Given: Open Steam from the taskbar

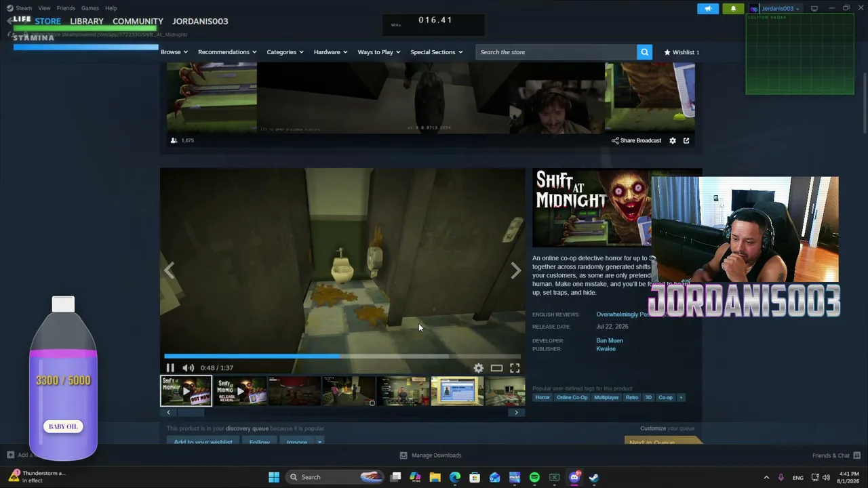Looking at the screenshot, I should 594,477.
